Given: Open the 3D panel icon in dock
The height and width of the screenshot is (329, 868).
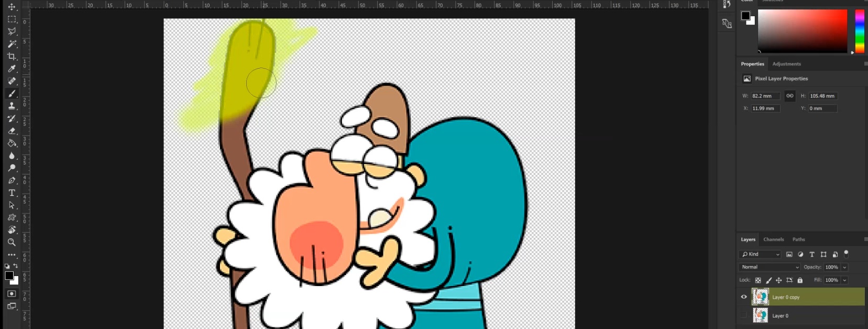Looking at the screenshot, I should (x=727, y=24).
